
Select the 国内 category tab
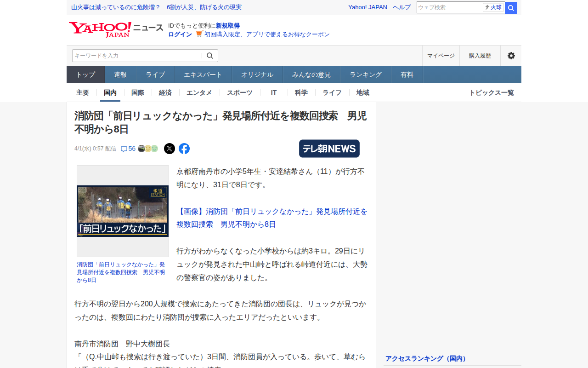[110, 92]
